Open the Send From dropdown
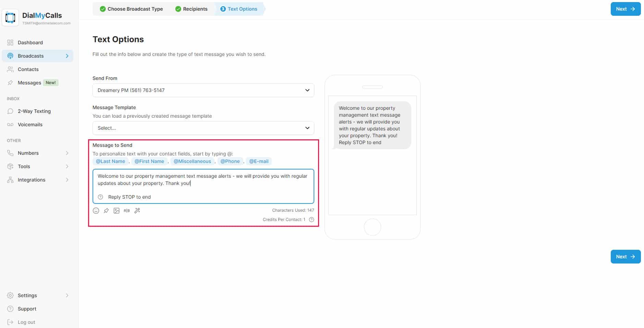 203,90
